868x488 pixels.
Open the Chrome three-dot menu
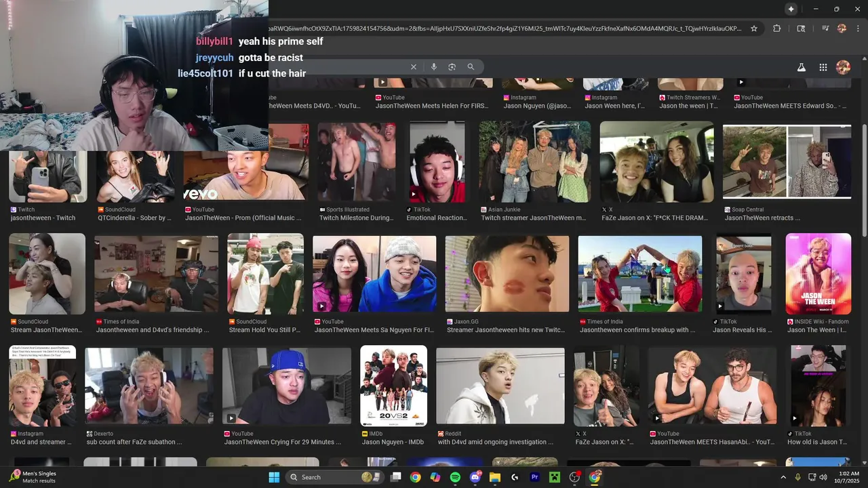pos(856,28)
